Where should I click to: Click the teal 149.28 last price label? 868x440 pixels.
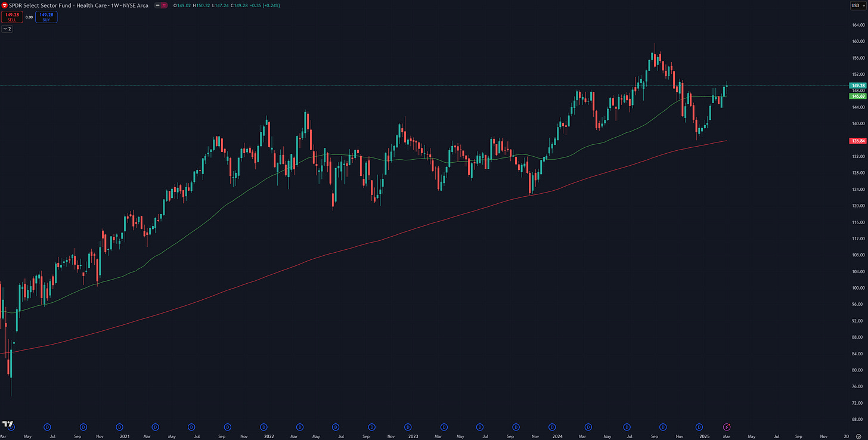click(857, 85)
